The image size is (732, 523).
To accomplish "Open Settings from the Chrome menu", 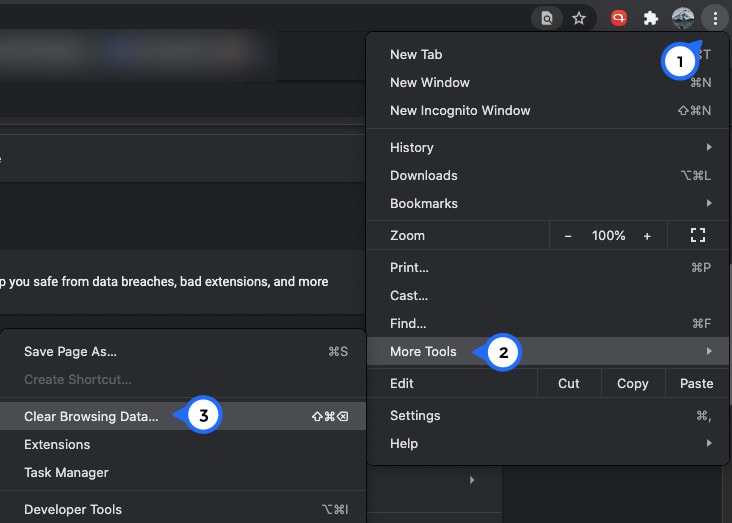I will pos(415,415).
